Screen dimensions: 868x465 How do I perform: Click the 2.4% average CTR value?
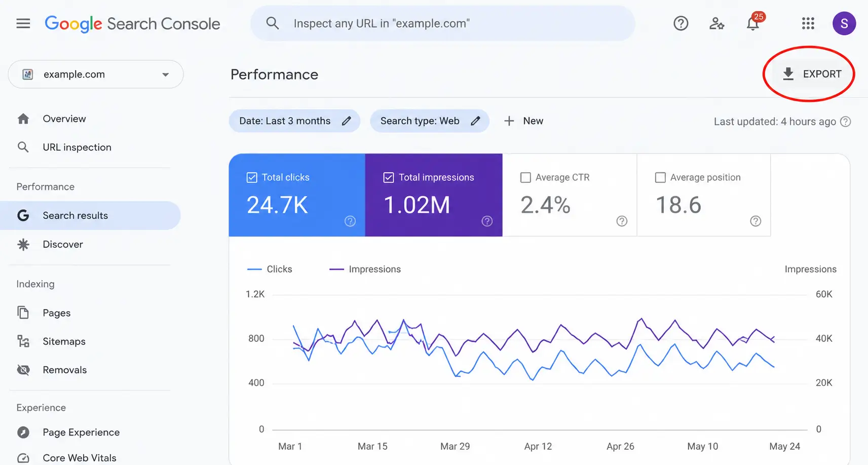click(x=545, y=205)
